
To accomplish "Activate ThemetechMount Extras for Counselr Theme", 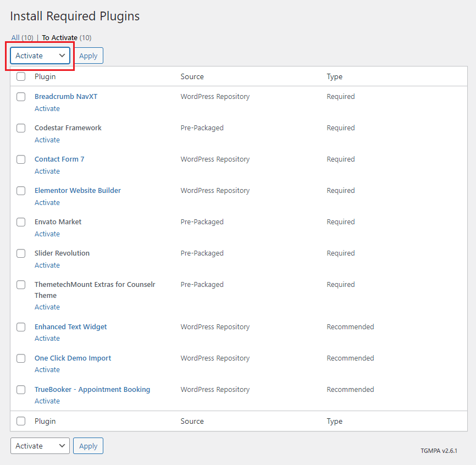I will [x=47, y=307].
